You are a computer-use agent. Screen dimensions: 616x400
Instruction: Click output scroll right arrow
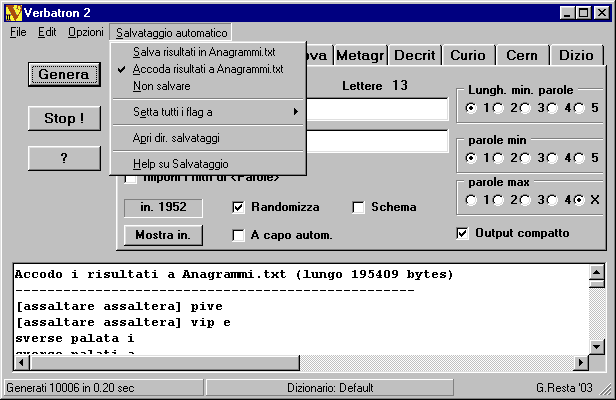[581, 362]
